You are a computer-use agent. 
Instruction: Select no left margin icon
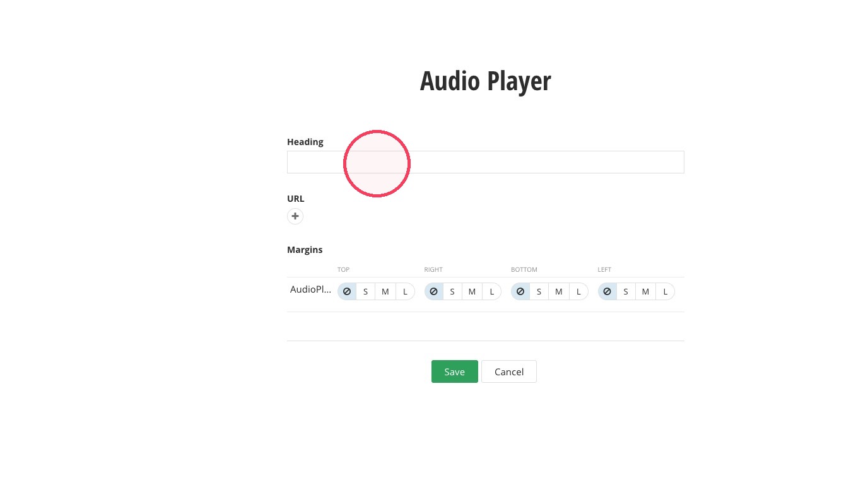click(607, 291)
